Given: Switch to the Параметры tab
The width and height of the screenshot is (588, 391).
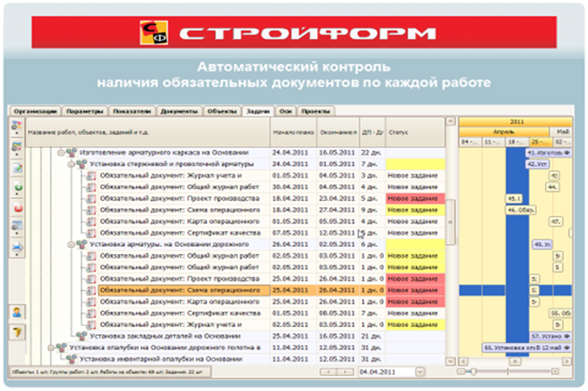Looking at the screenshot, I should [x=85, y=112].
